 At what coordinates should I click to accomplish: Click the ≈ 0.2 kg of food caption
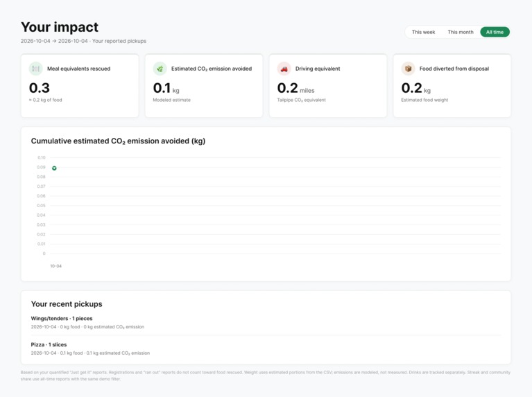coord(46,100)
